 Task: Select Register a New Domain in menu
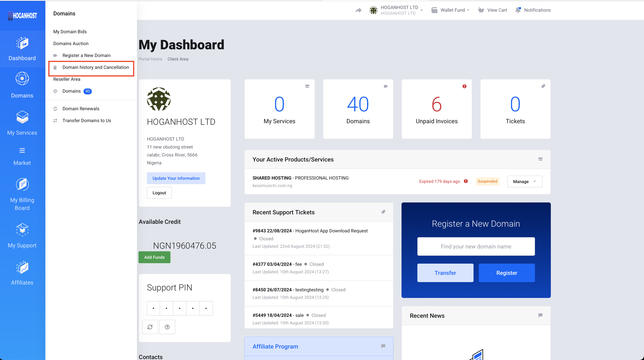coord(86,55)
